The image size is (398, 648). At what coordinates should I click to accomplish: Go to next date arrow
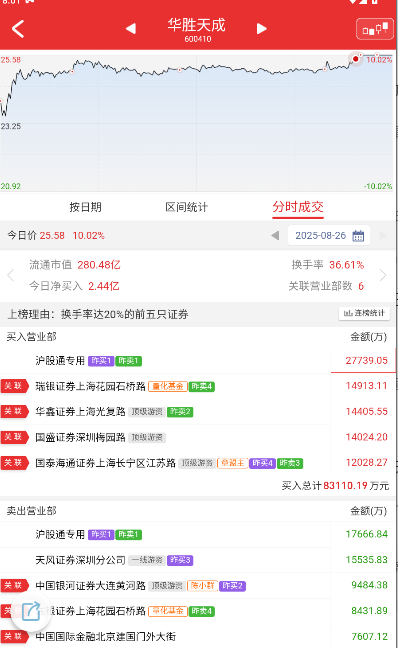pos(383,236)
